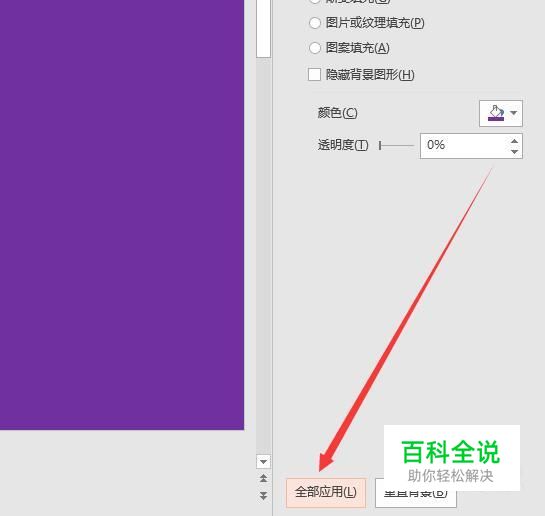
Task: Enable the 隐藏背景图形(H) checkbox
Action: coord(314,74)
